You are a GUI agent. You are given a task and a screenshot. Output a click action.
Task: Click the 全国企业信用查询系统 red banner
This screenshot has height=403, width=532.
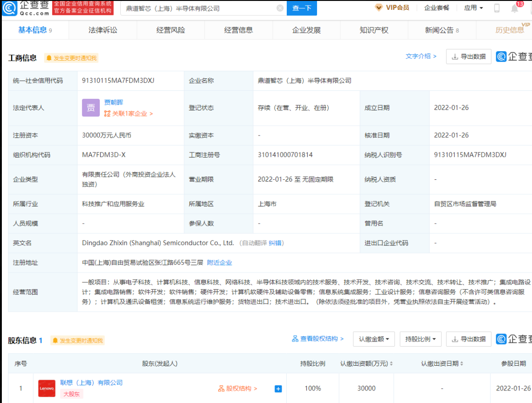[x=83, y=7]
